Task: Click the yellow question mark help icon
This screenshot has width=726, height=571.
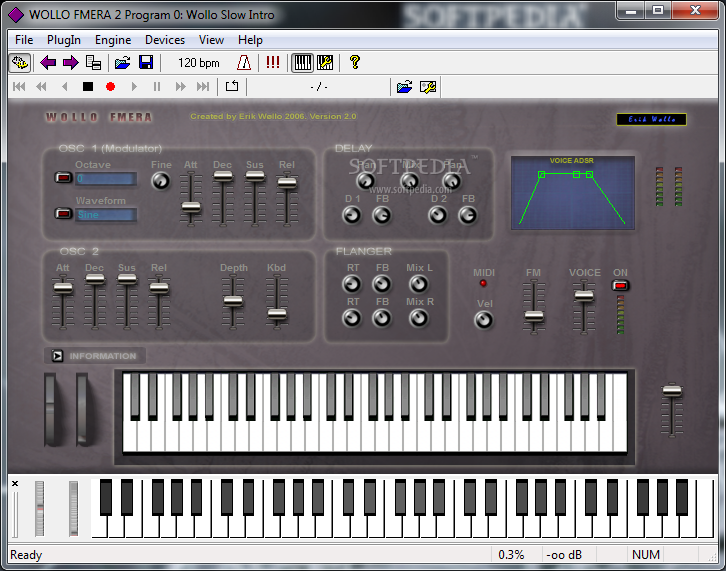Action: tap(355, 63)
